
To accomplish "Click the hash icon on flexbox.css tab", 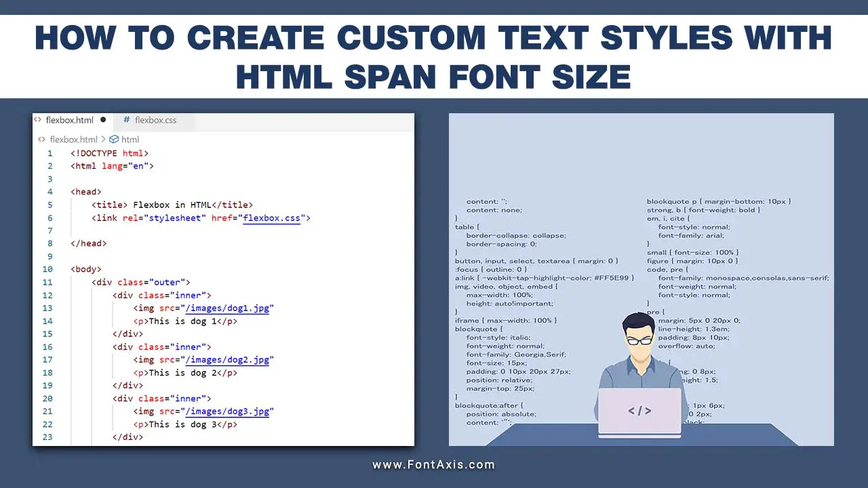I will tap(126, 120).
